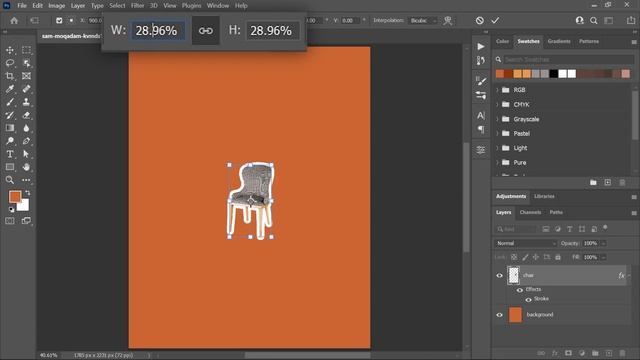Image resolution: width=640 pixels, height=360 pixels.
Task: Switch to the Gradients tab
Action: pos(559,42)
